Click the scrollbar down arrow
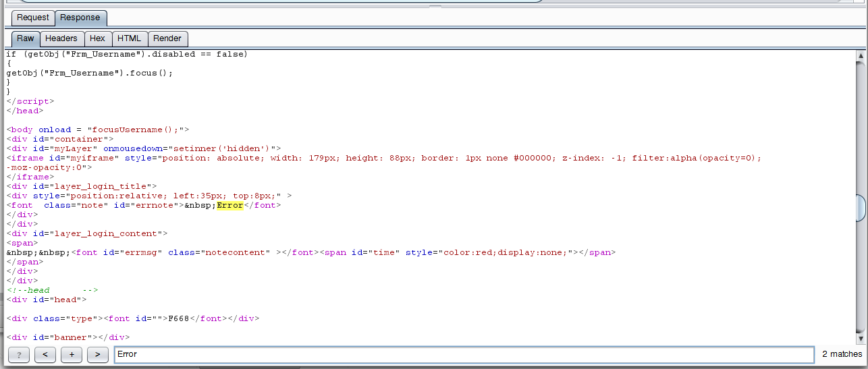The width and height of the screenshot is (868, 369). [x=861, y=337]
